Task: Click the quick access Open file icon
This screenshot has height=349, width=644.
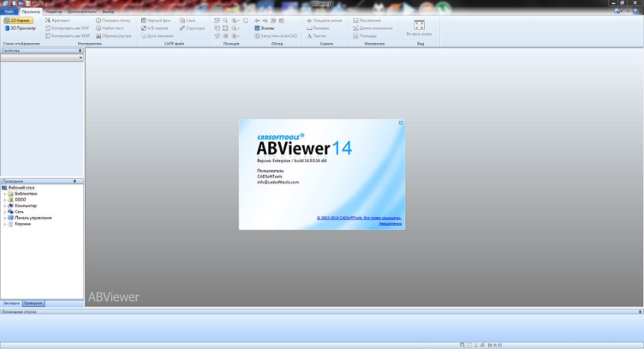Action: tap(21, 3)
